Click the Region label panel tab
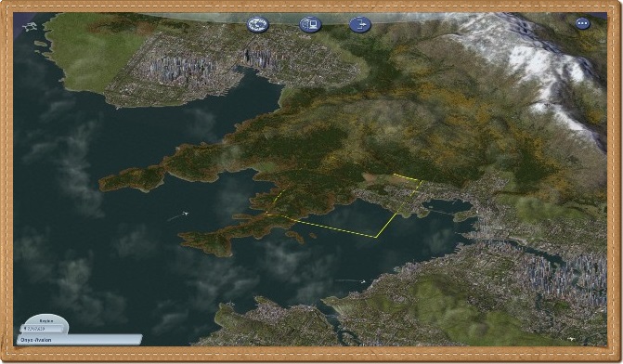 click(46, 320)
